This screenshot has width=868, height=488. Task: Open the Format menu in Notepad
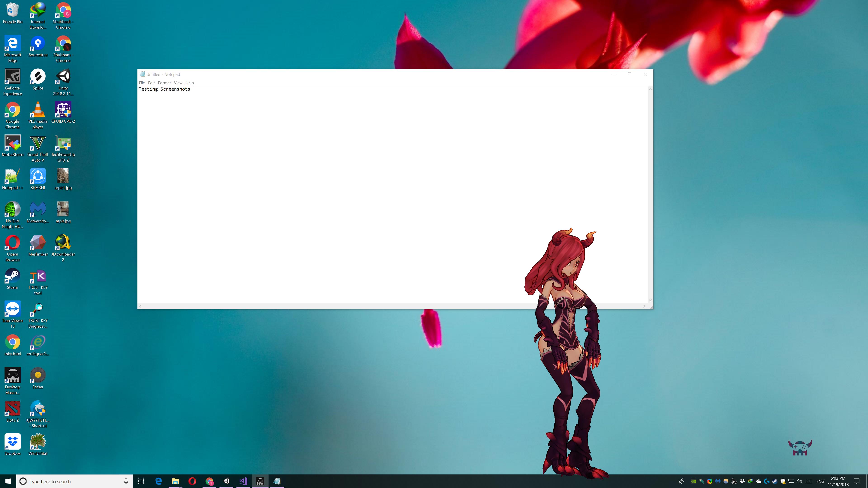tap(164, 83)
